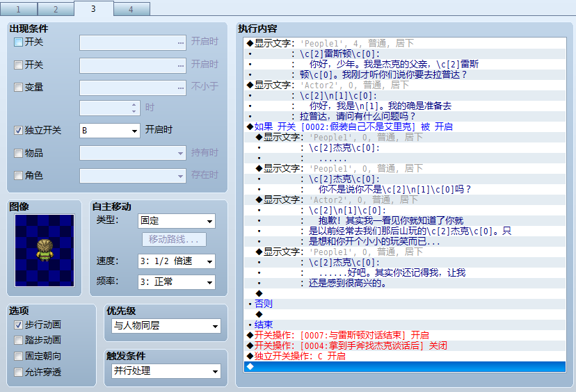
Task: Switch to event page tab 2
Action: pyautogui.click(x=56, y=9)
